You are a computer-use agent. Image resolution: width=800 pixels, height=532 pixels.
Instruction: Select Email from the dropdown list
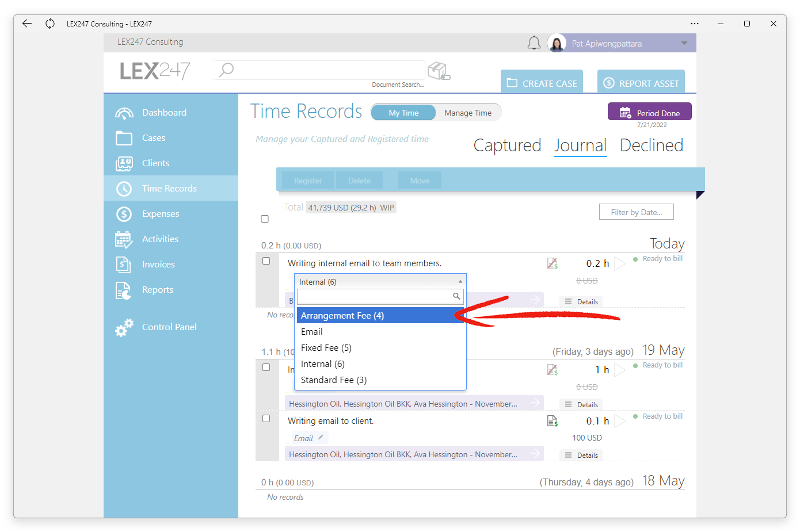point(380,332)
